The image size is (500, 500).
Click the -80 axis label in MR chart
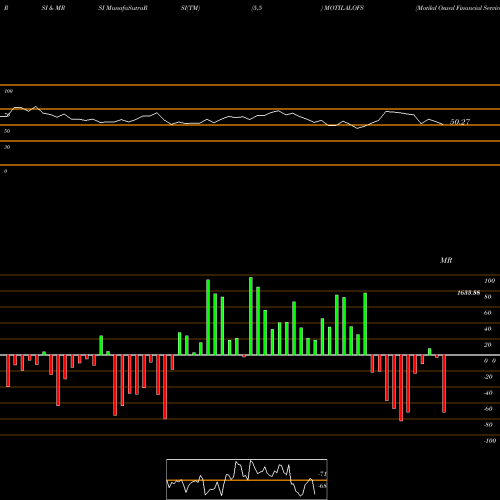(488, 425)
